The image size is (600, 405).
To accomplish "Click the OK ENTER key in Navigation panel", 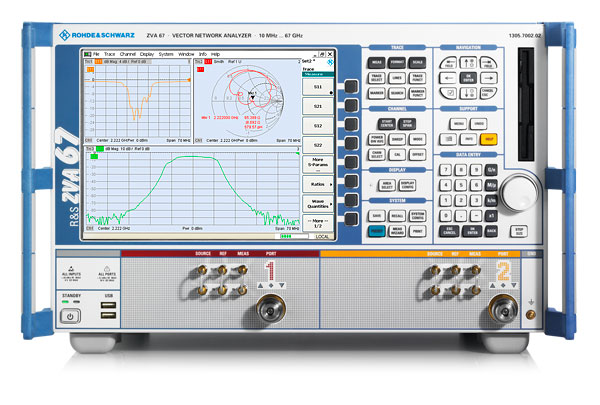I will pos(468,78).
